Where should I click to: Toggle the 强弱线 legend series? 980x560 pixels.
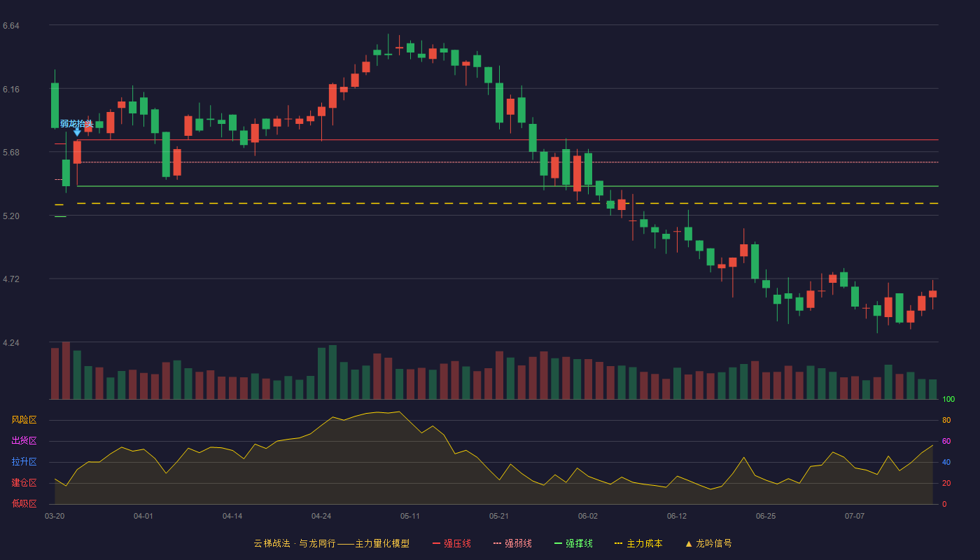[x=512, y=543]
